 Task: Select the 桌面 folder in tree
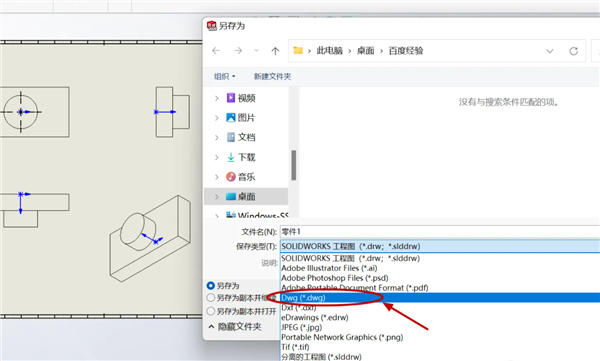click(x=246, y=197)
